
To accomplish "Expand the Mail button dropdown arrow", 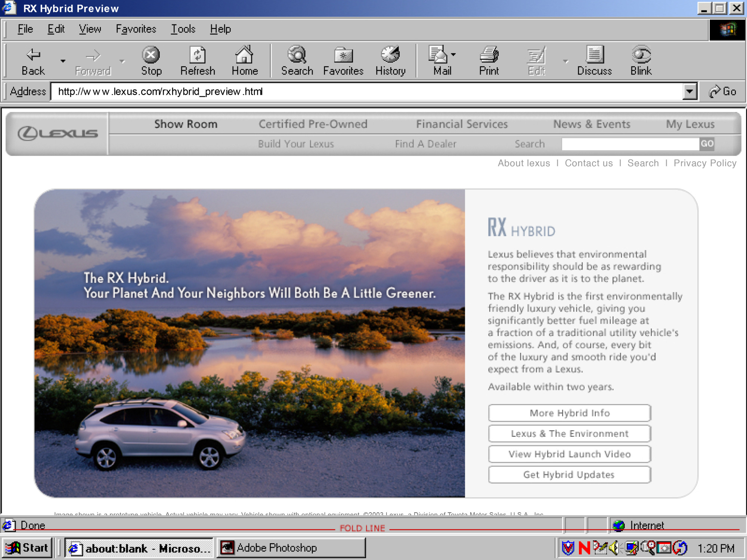I will coord(453,55).
